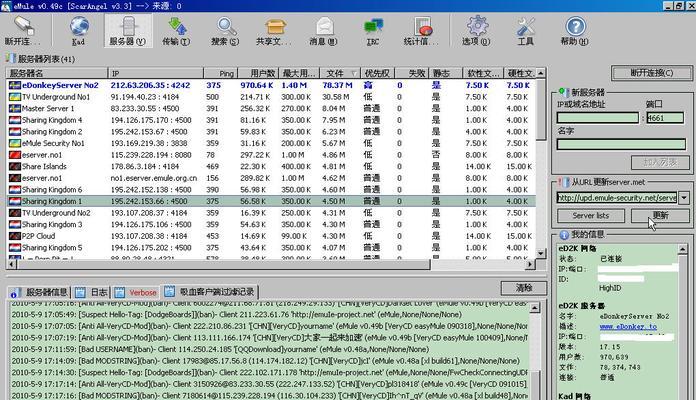Select the Sharing Kingdom 3 server name
Screen dimensions: 696x400
tap(52, 224)
